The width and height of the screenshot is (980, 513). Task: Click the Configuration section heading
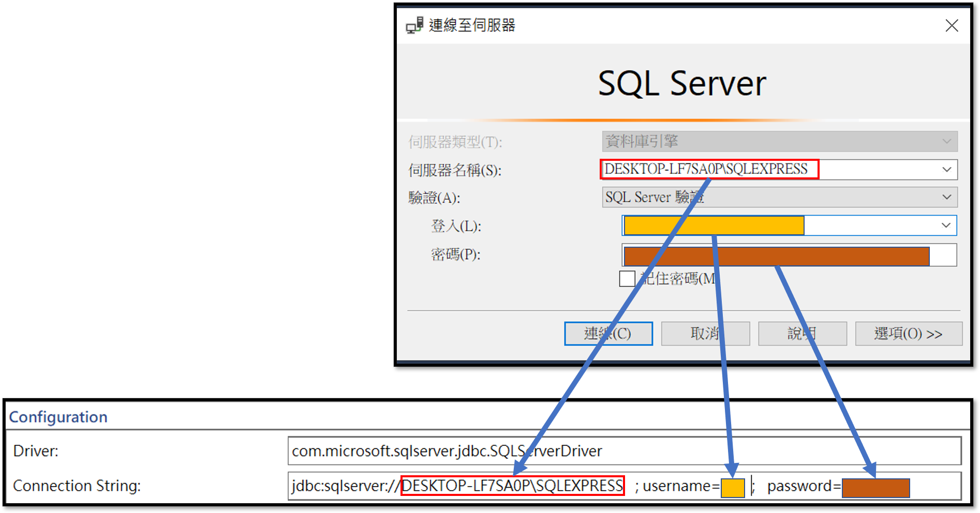click(x=58, y=417)
